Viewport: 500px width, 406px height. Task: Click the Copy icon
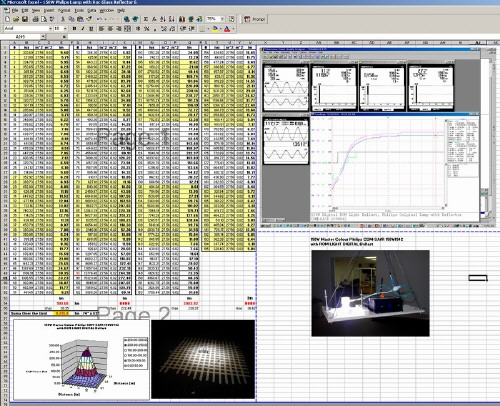(x=72, y=19)
